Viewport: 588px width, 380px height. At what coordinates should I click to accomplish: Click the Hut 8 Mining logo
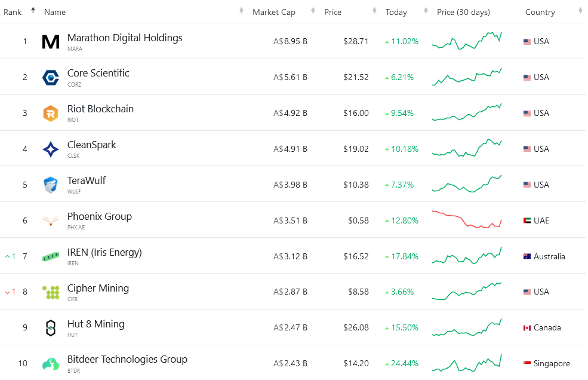pyautogui.click(x=51, y=328)
